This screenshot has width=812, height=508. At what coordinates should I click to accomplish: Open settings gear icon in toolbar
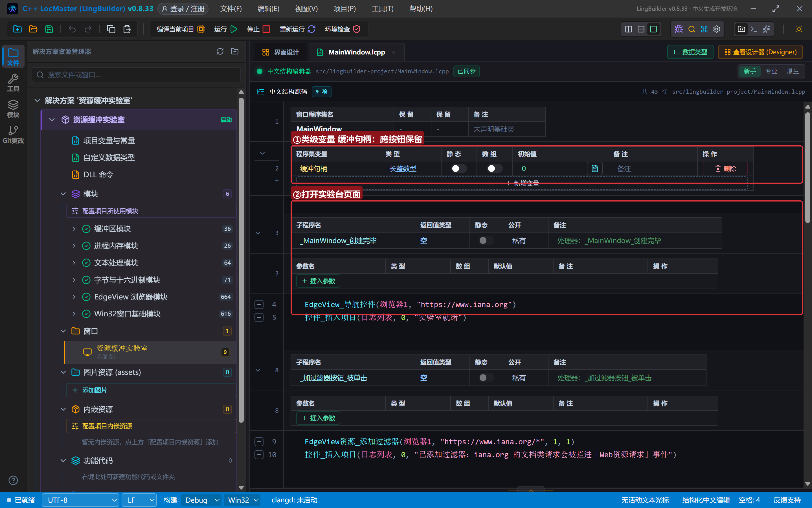point(717,29)
